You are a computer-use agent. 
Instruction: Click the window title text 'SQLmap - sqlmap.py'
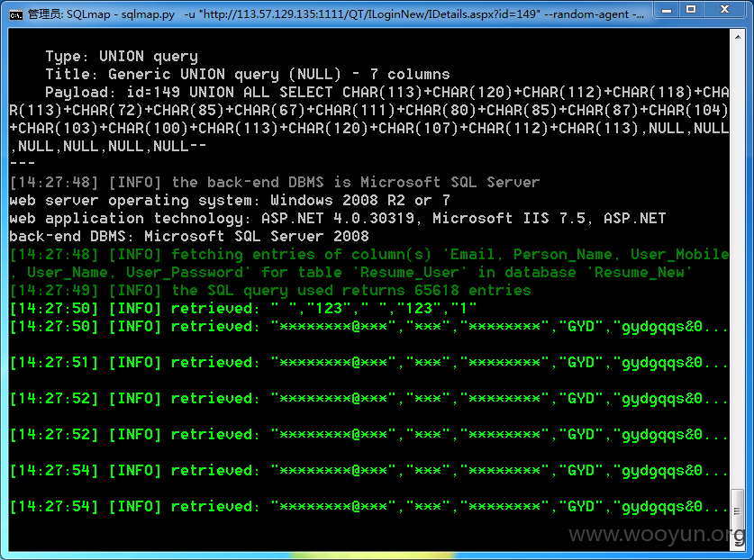pyautogui.click(x=120, y=14)
